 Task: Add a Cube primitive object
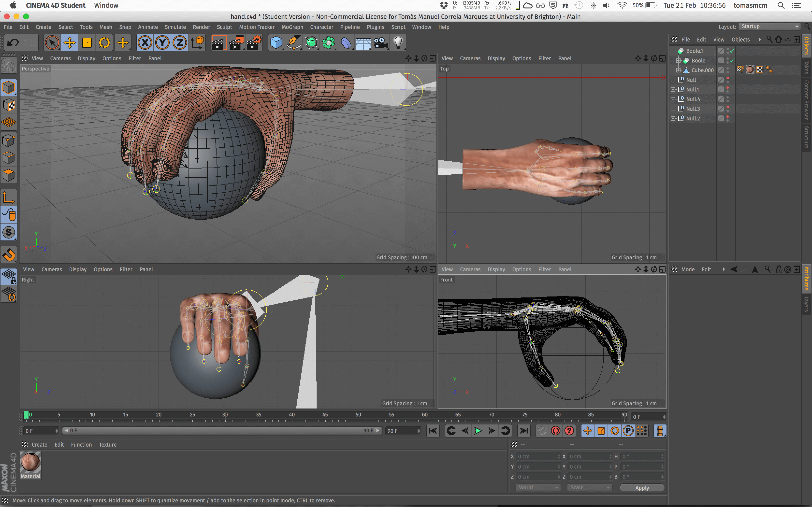tap(276, 42)
